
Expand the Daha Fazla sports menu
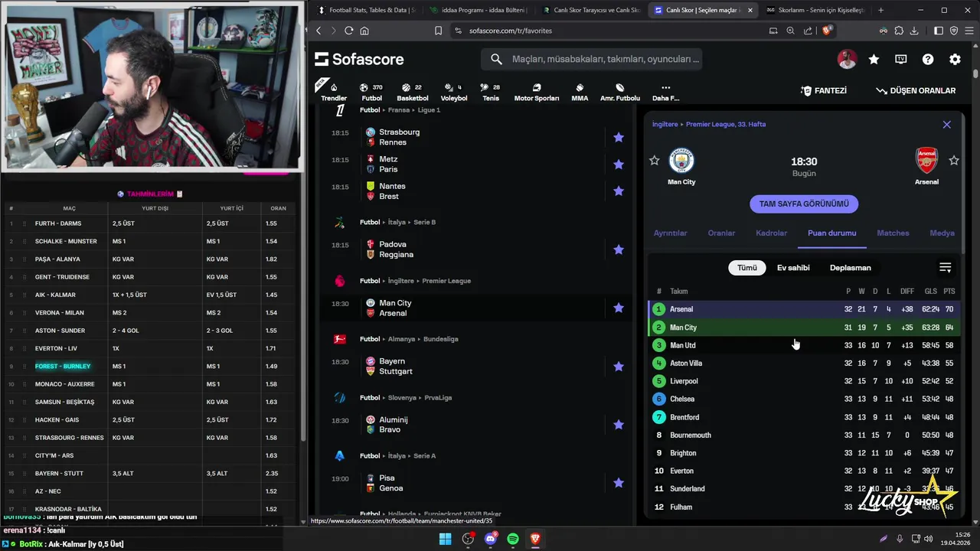pyautogui.click(x=665, y=92)
